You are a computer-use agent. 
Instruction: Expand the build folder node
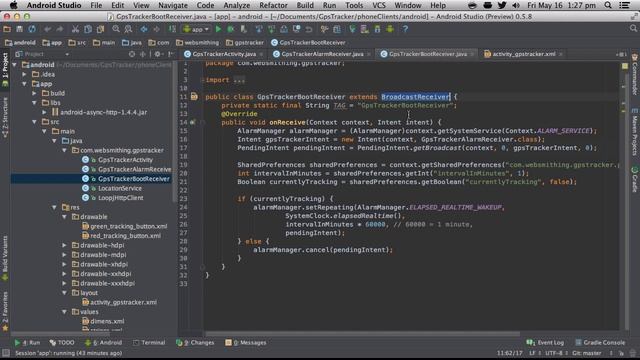[35, 93]
